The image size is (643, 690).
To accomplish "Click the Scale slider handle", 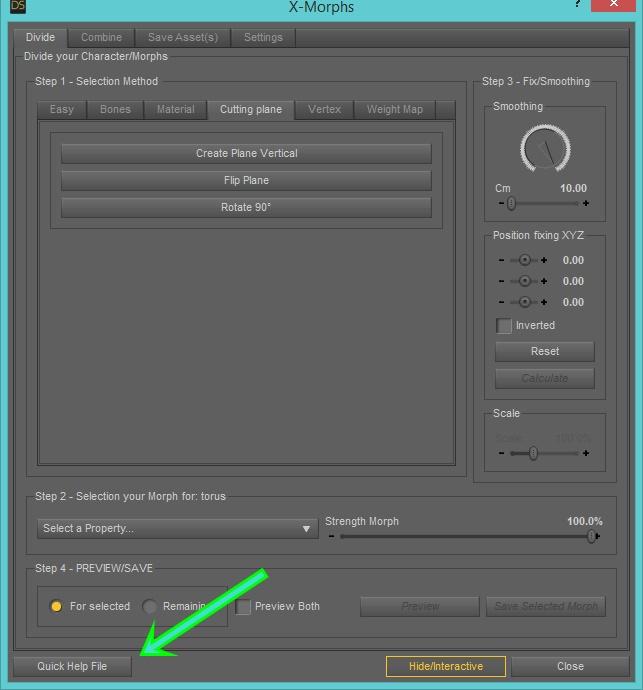I will point(533,453).
